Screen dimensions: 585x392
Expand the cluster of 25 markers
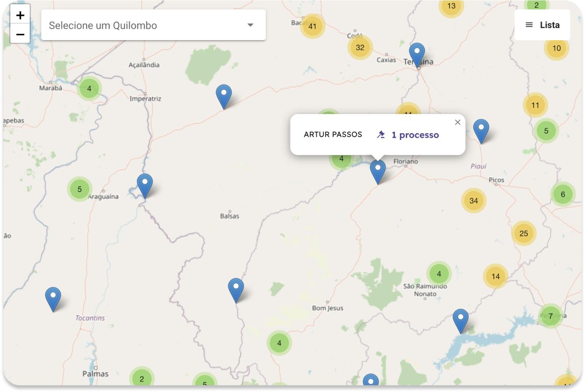point(524,233)
